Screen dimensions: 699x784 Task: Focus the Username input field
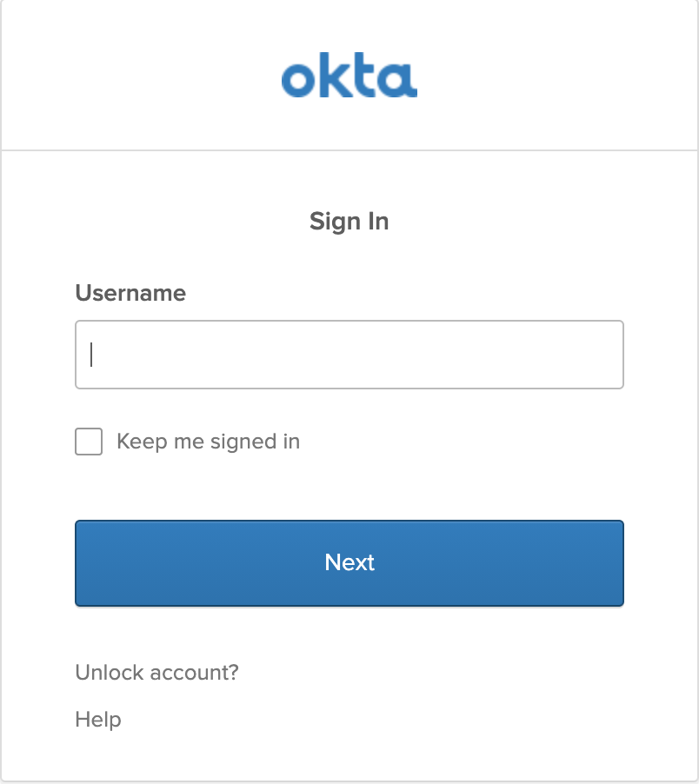click(x=349, y=355)
